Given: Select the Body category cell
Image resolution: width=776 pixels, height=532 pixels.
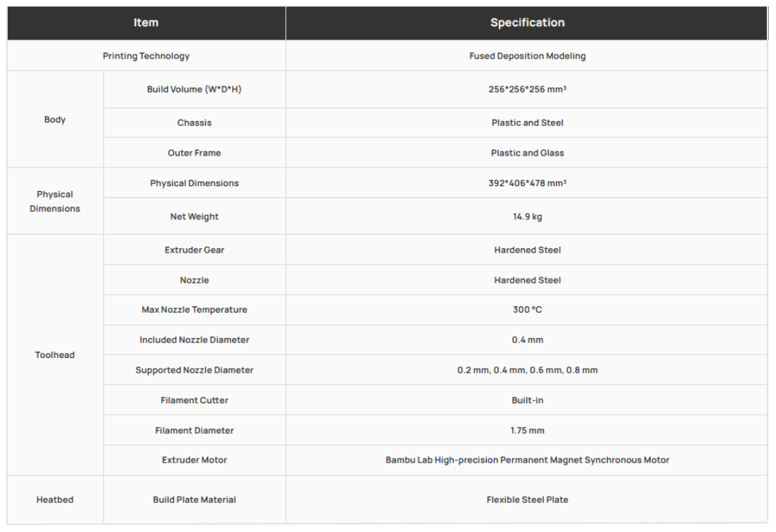Looking at the screenshot, I should pos(54,120).
